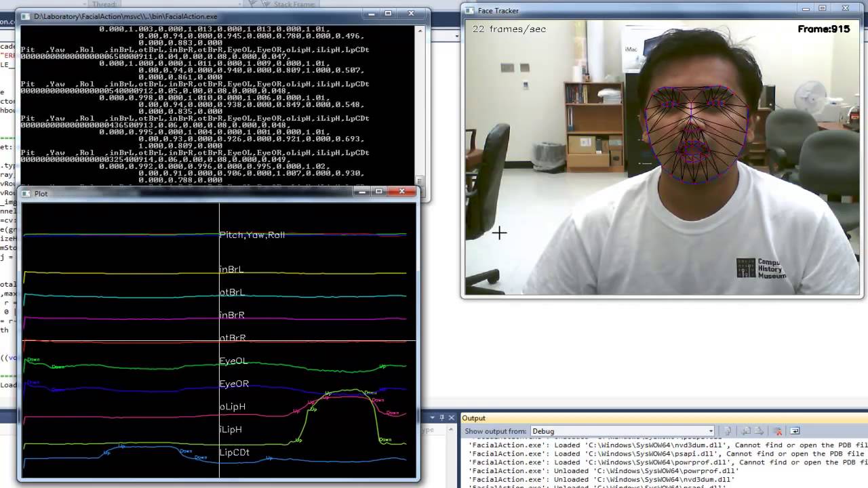Close the Plot window
The image size is (868, 488).
click(x=401, y=192)
